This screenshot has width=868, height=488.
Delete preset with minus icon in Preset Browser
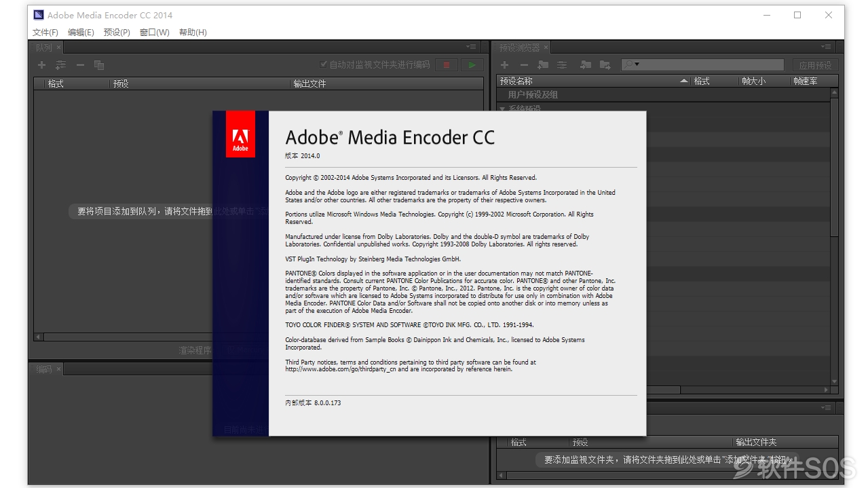pyautogui.click(x=524, y=65)
